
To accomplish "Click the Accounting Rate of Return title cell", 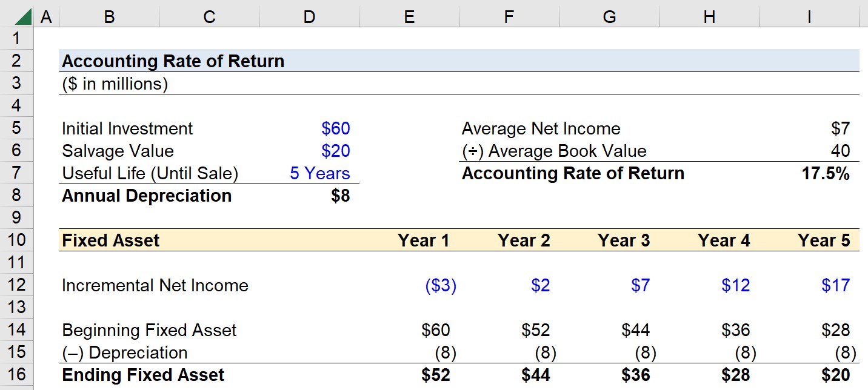I will tap(173, 61).
